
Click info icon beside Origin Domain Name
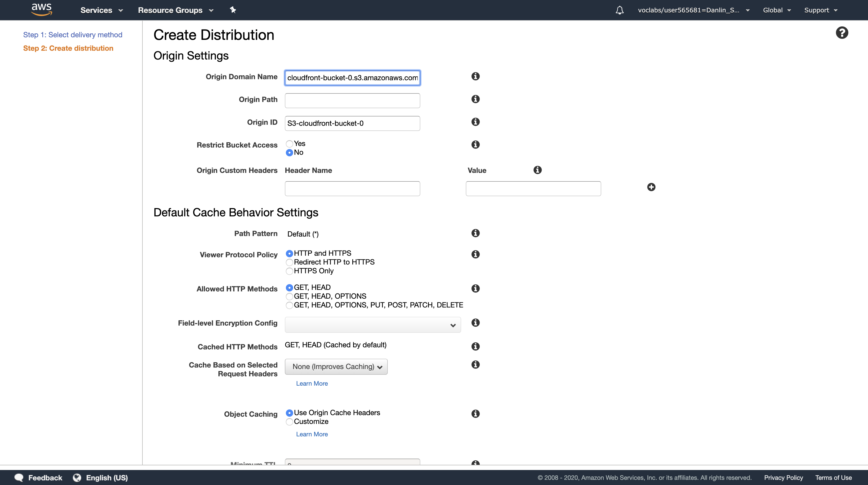click(475, 76)
